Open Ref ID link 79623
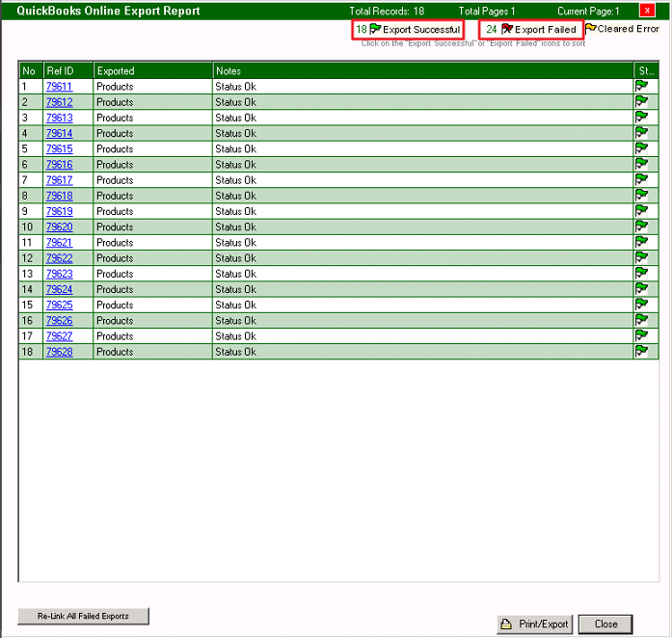 click(59, 274)
